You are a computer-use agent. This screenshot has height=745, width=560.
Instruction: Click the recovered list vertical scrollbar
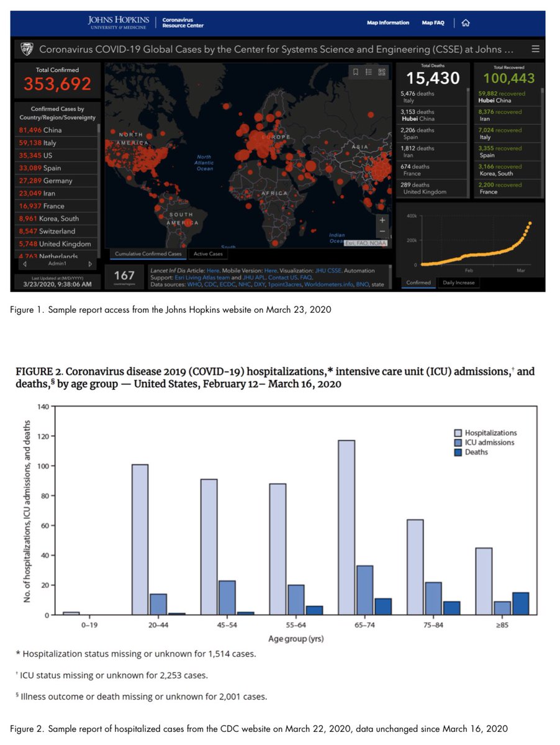(x=543, y=143)
